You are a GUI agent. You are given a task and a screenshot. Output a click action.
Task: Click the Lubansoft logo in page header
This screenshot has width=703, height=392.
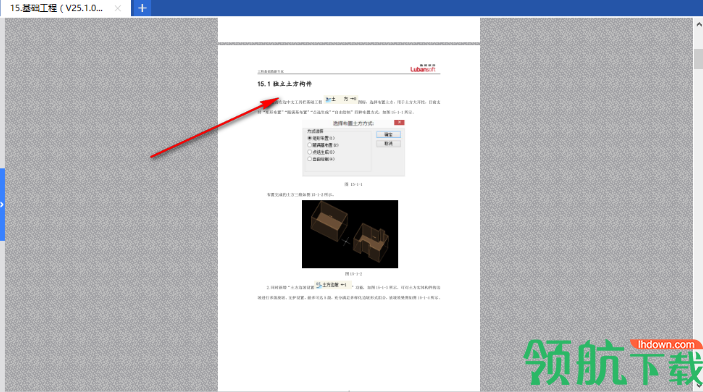pyautogui.click(x=422, y=68)
